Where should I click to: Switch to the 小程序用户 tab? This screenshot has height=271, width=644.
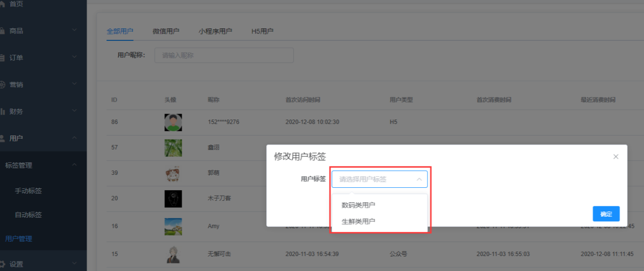click(x=215, y=31)
